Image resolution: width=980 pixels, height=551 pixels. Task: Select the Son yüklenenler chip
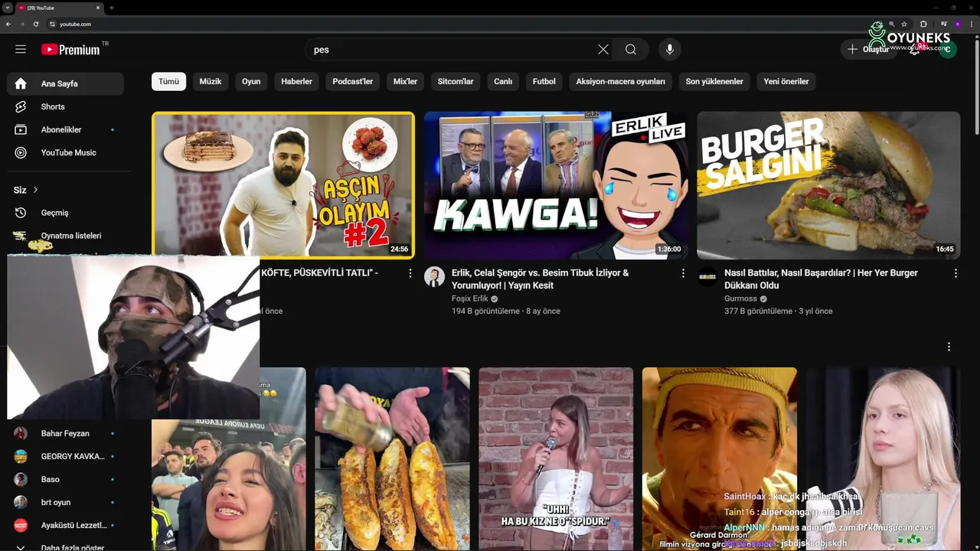tap(714, 81)
